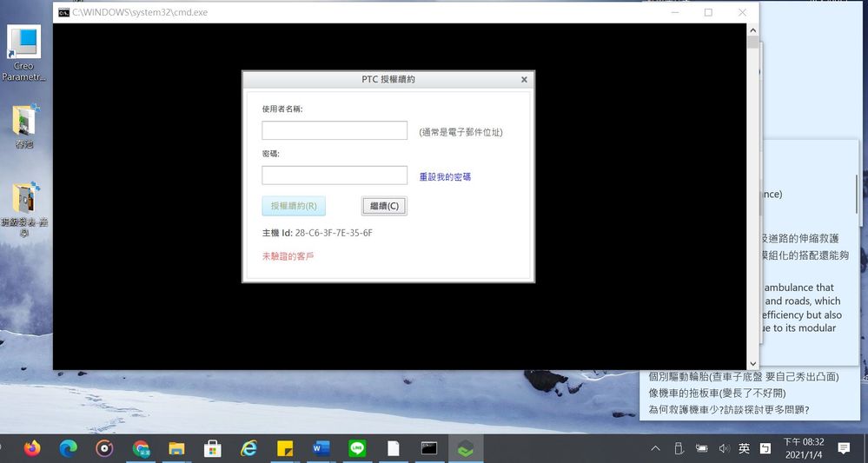Minimize the cmd.exe window

[x=675, y=12]
